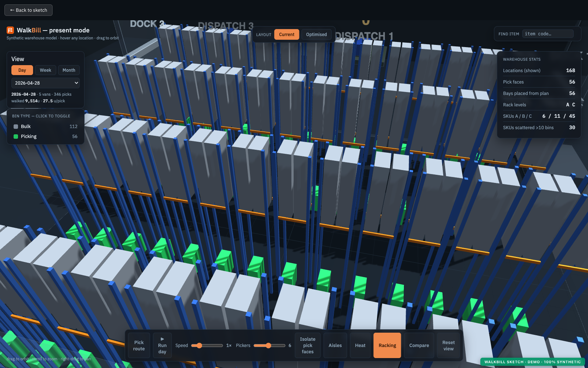Click the Bulk bin type row label

(x=26, y=127)
